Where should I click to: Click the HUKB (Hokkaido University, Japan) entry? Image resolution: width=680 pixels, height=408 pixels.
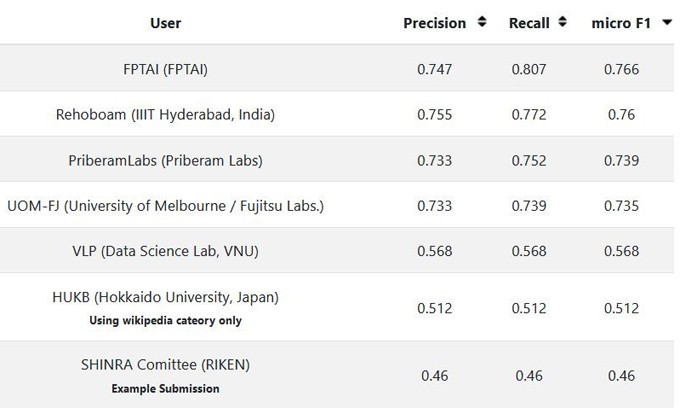pyautogui.click(x=166, y=297)
